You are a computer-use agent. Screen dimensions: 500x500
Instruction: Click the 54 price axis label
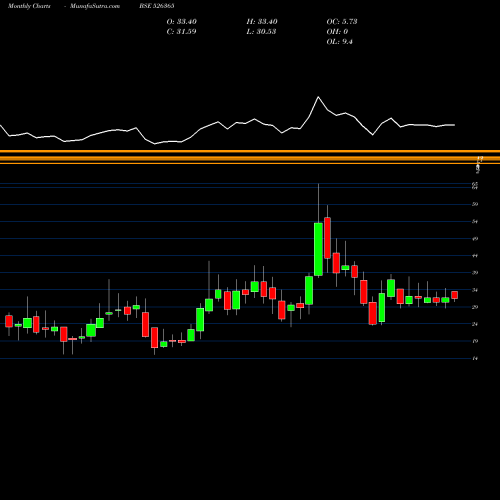point(475,221)
